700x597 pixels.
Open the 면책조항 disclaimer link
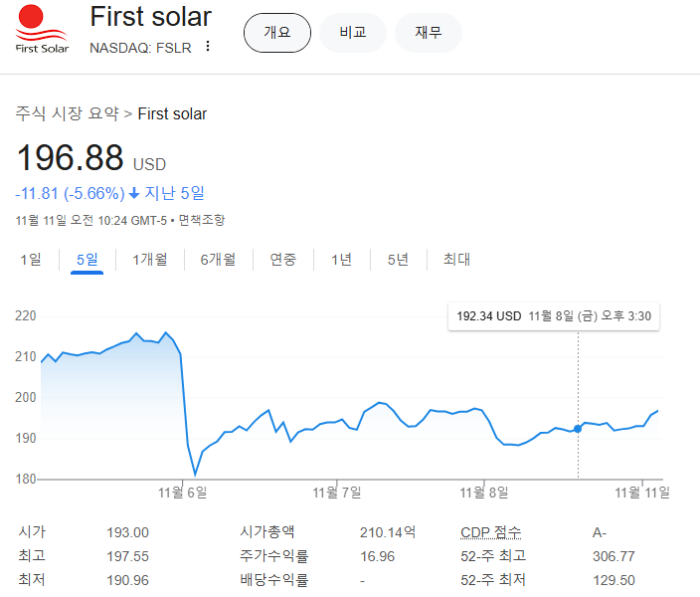[202, 220]
